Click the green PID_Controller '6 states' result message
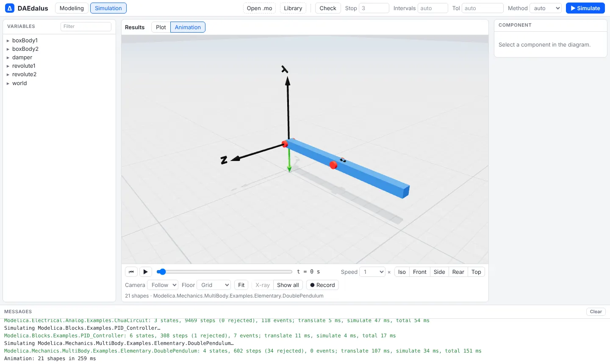Viewport: 610px width, 364px height. (200, 336)
